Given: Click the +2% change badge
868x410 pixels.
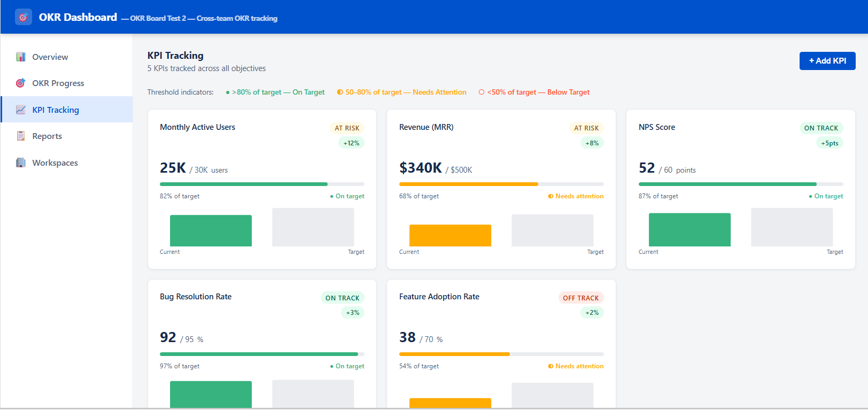Looking at the screenshot, I should pos(592,313).
